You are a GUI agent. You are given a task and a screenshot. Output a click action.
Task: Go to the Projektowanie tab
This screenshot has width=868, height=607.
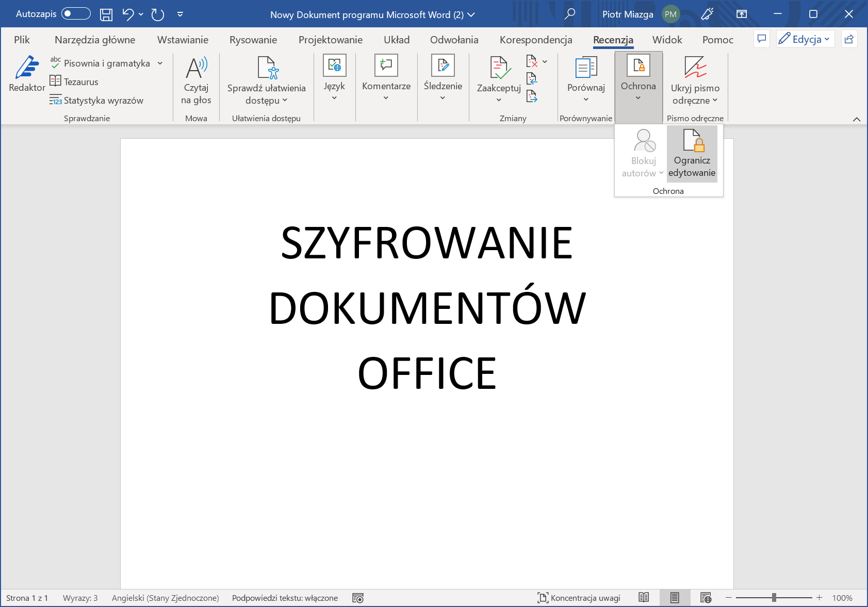pyautogui.click(x=331, y=40)
